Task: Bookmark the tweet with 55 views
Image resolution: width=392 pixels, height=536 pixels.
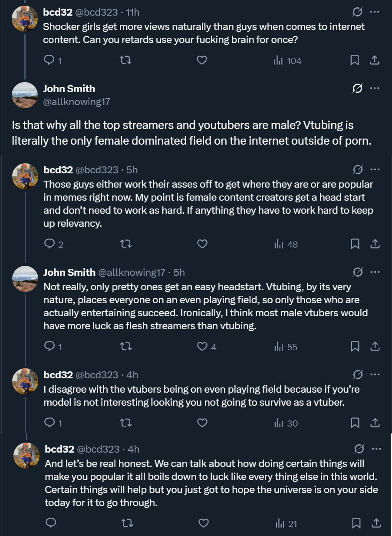Action: coord(355,347)
